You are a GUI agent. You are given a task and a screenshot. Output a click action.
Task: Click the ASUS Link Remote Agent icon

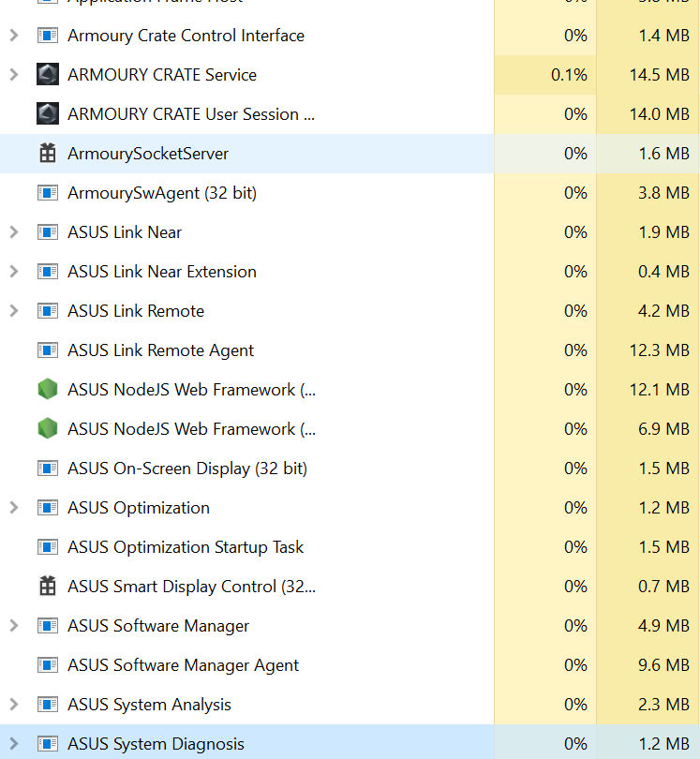[x=48, y=350]
